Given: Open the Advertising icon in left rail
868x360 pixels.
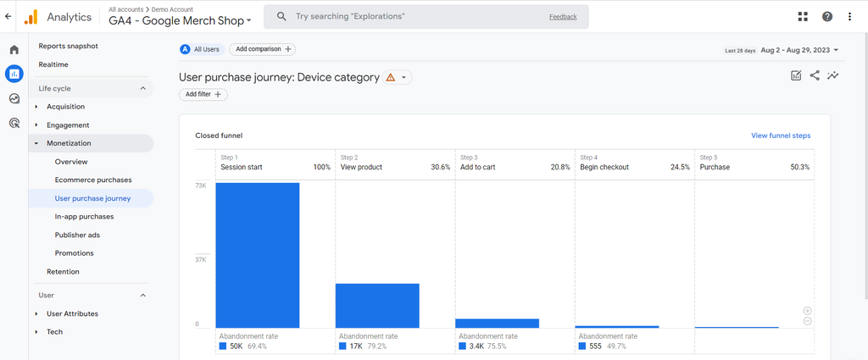Looking at the screenshot, I should pyautogui.click(x=14, y=123).
